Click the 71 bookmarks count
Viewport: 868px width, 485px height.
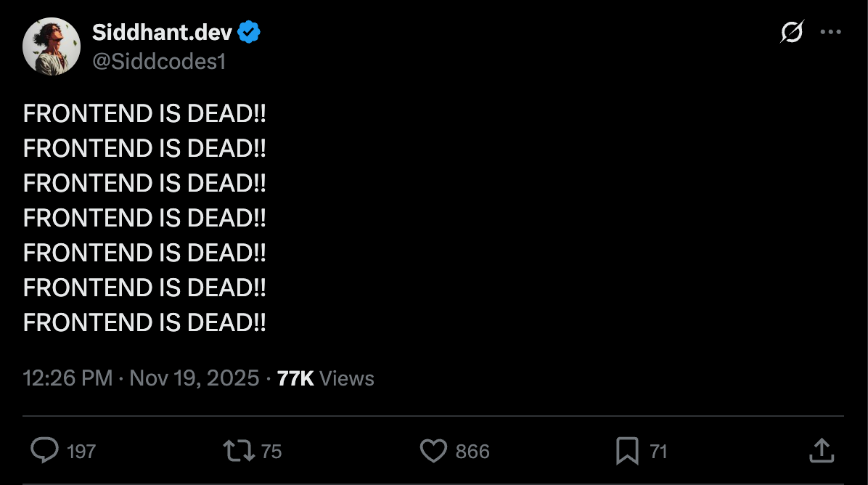pyautogui.click(x=658, y=452)
